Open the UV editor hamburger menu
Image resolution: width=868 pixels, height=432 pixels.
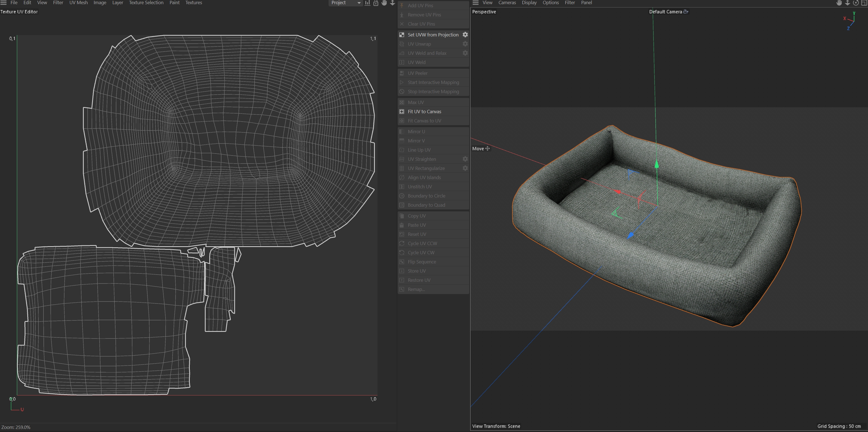point(3,3)
